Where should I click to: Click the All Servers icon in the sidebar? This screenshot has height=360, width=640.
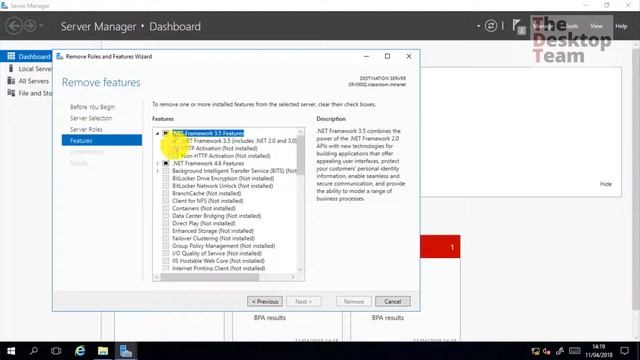[11, 81]
